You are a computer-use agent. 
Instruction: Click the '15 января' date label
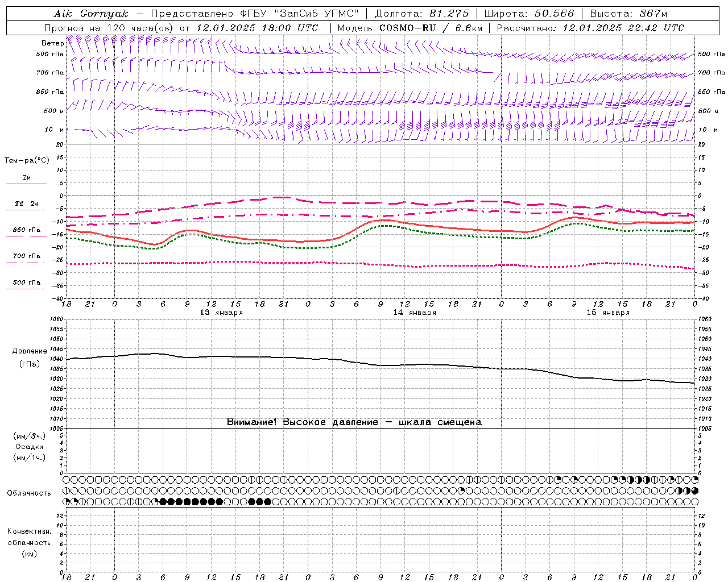coord(608,313)
